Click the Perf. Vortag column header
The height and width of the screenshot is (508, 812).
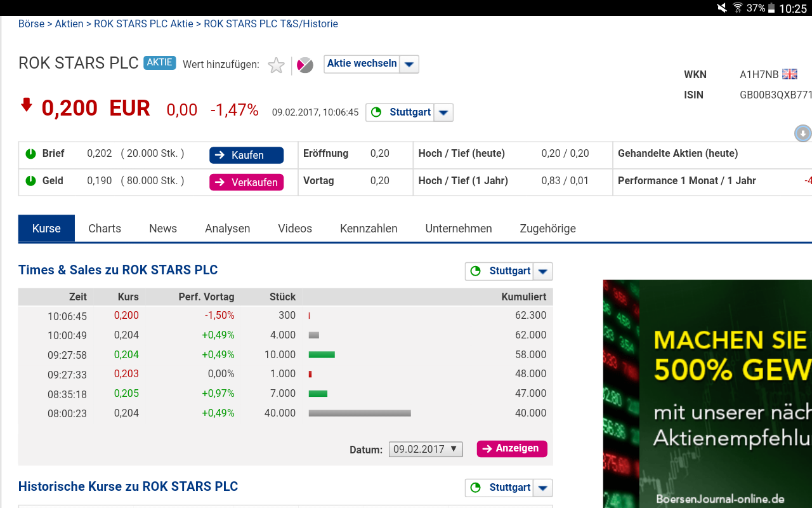tap(207, 297)
